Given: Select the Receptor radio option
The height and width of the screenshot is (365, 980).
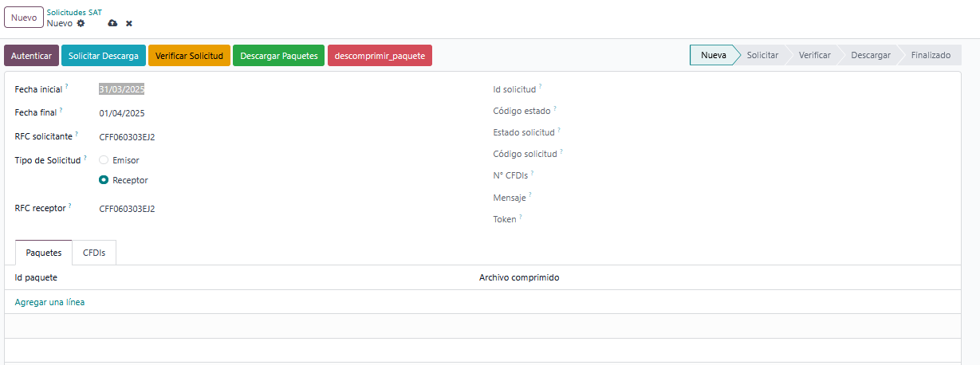Looking at the screenshot, I should pos(104,180).
